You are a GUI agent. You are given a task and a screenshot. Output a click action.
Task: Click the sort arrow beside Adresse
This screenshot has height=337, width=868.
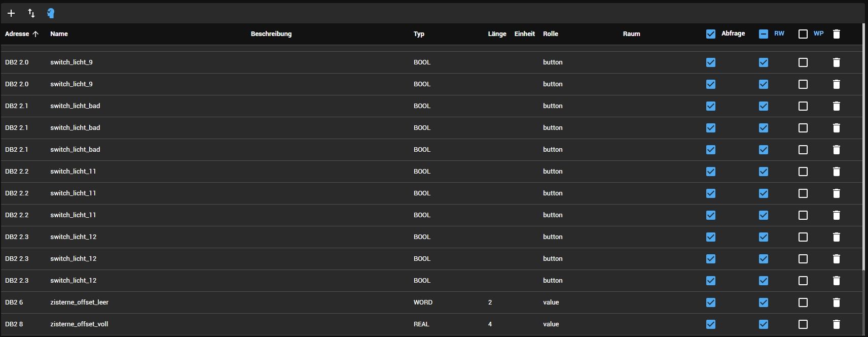35,34
